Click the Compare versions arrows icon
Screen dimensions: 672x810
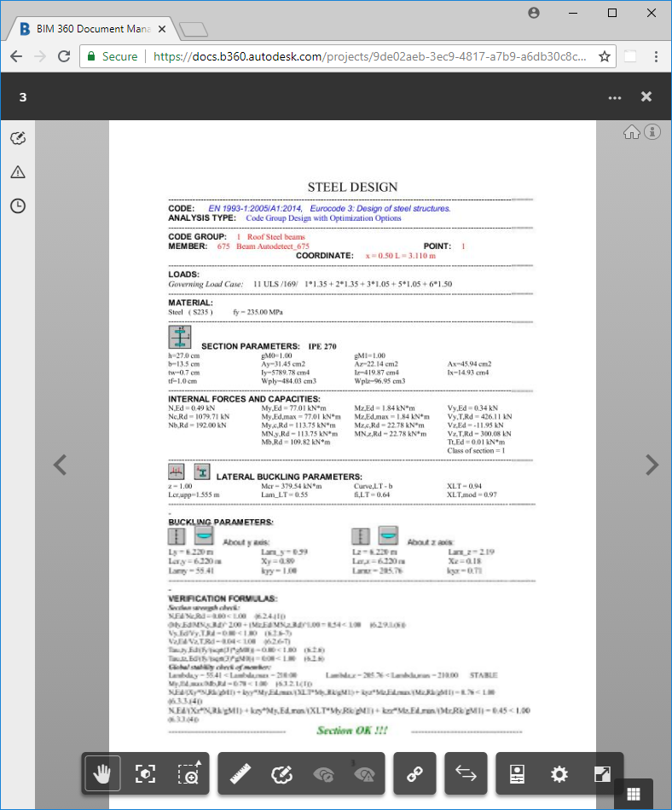pos(466,774)
